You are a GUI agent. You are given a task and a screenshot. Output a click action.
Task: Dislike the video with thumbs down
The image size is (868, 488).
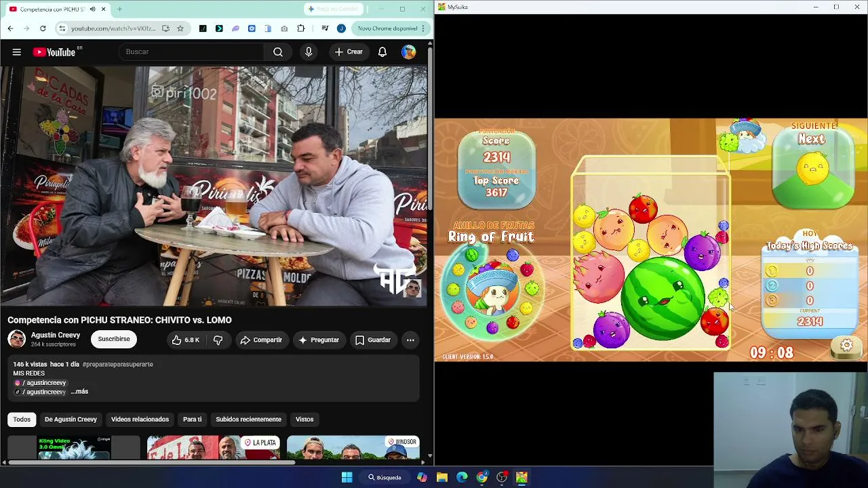(x=218, y=340)
